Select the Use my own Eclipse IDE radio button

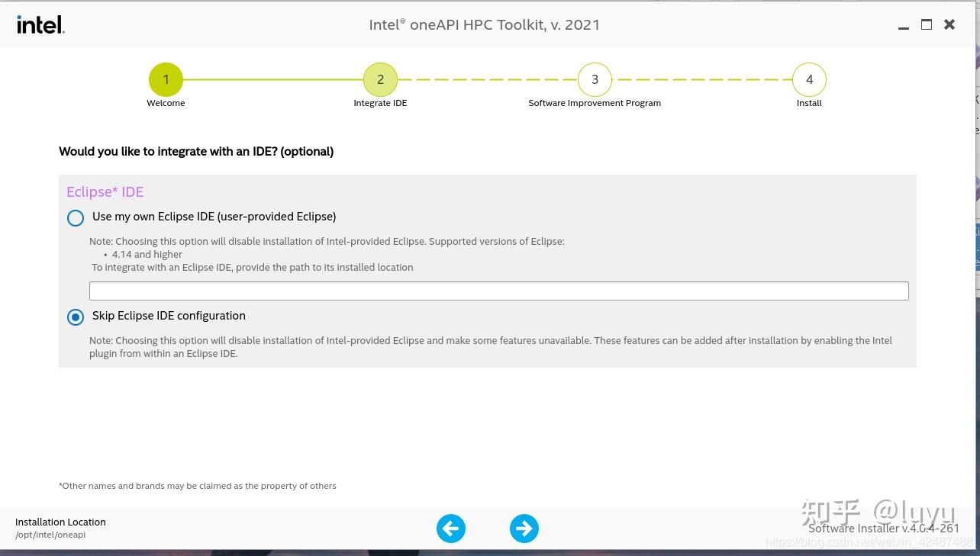click(x=76, y=218)
